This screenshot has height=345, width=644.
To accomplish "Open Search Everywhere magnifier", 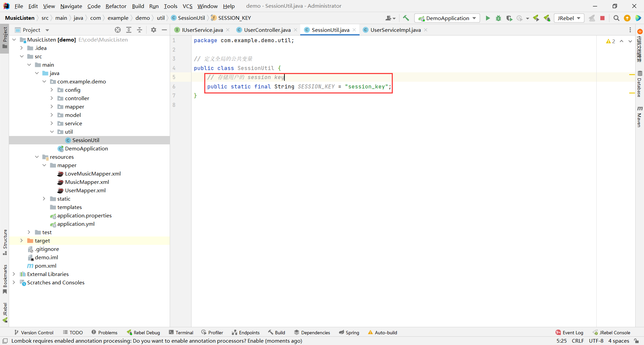I will pos(616,18).
